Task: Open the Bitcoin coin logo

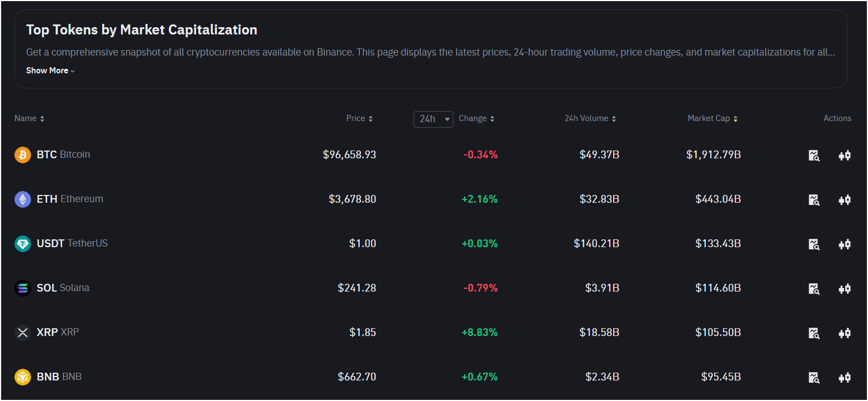Action: [23, 155]
